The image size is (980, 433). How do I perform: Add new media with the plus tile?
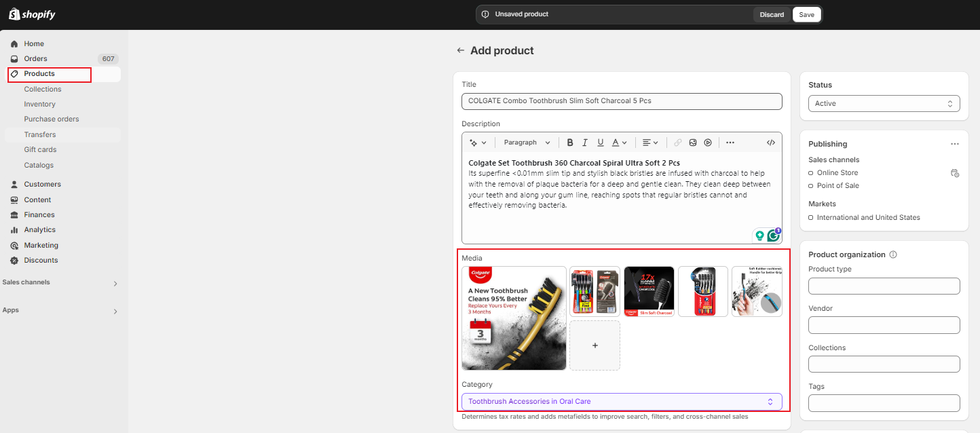coord(595,345)
